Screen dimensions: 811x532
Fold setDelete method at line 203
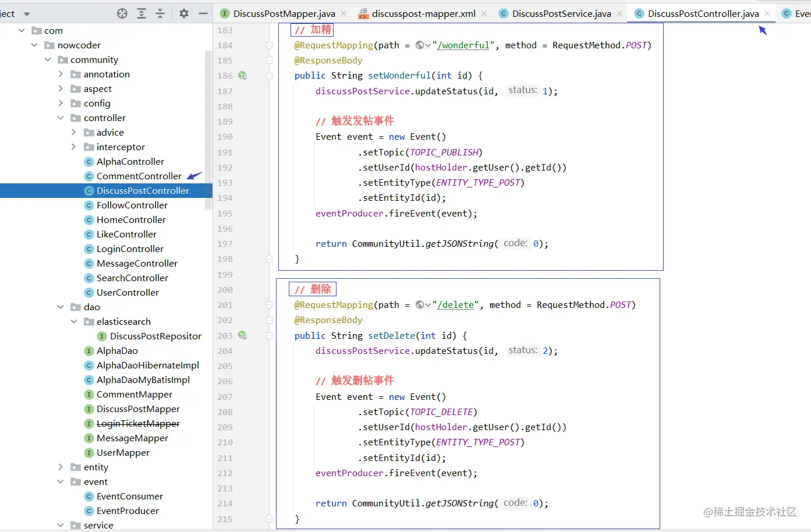point(269,336)
